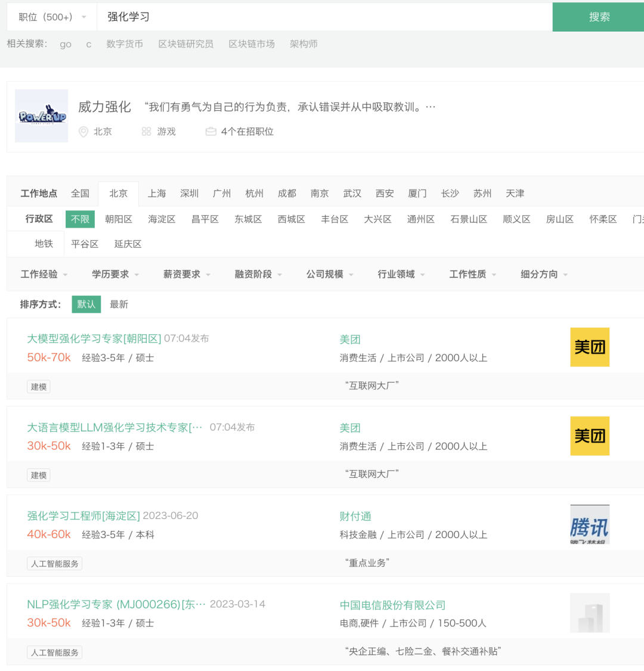Select 上海 work location
The image size is (644, 671).
157,194
